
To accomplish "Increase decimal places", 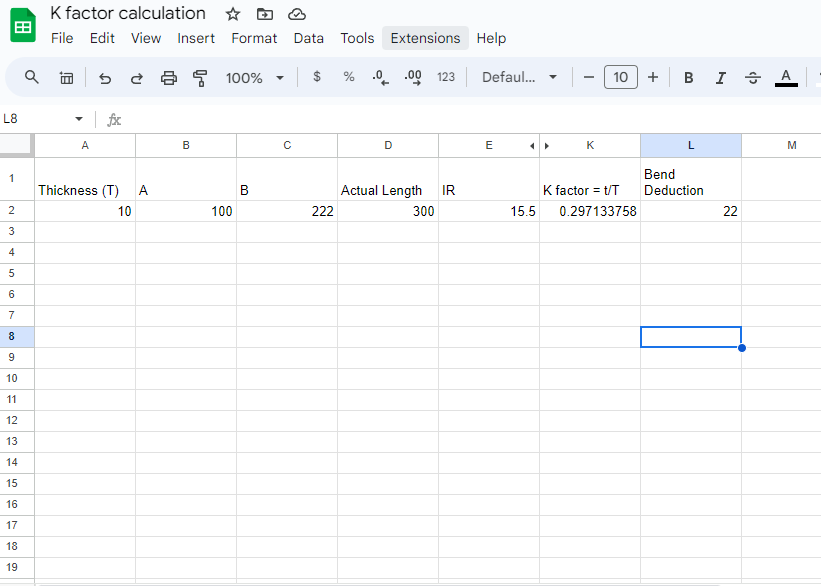I will coord(412,77).
